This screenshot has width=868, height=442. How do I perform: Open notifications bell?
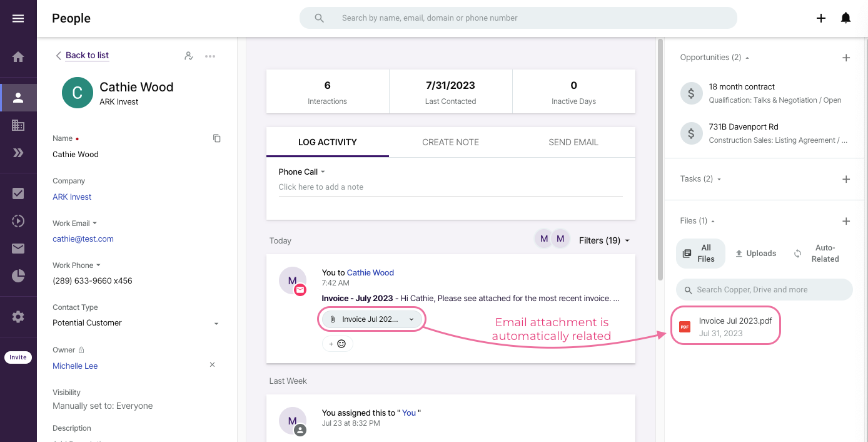[x=845, y=18]
